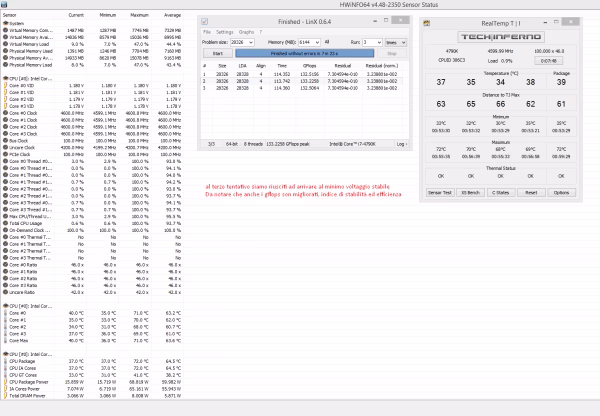The image size is (600, 416).
Task: Click the icon beside Uncore Clock row
Action: (x=5, y=147)
